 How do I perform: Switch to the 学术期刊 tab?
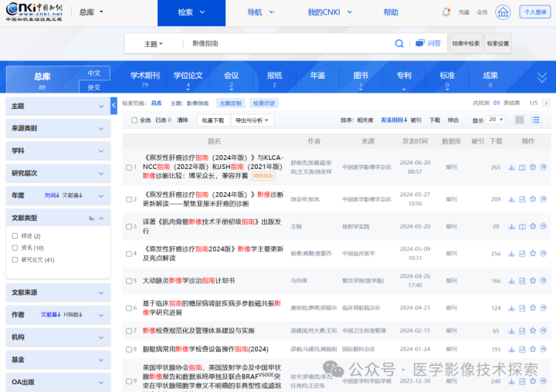(x=145, y=79)
